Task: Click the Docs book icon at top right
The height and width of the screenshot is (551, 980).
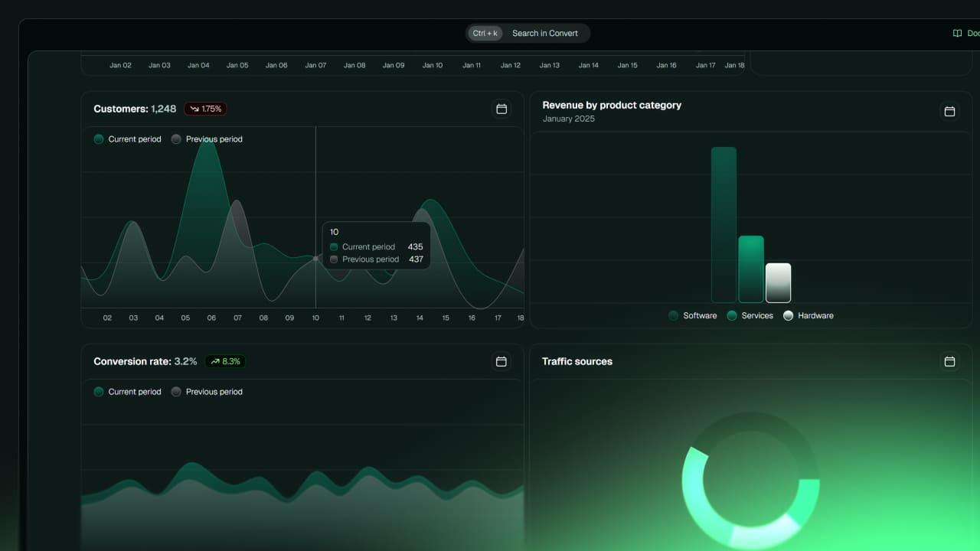Action: (957, 33)
